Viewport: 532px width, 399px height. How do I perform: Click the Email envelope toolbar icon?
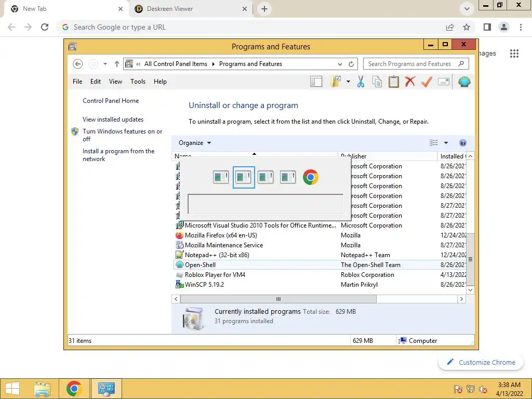tap(444, 82)
